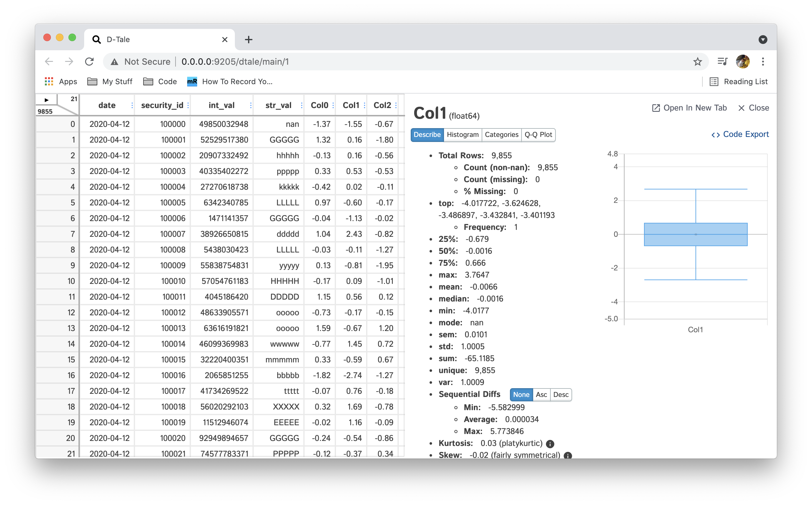The height and width of the screenshot is (505, 812).
Task: Close the Col1 describe panel
Action: click(x=753, y=108)
